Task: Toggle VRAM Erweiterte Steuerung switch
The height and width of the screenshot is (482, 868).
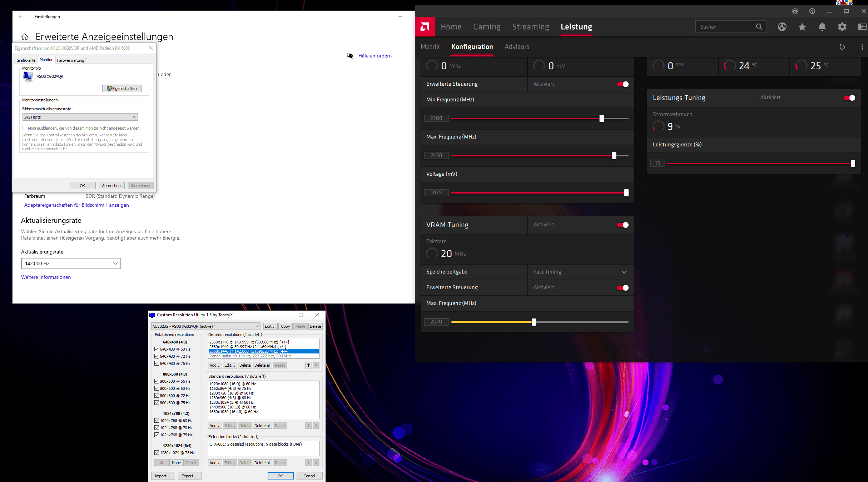Action: tap(623, 288)
